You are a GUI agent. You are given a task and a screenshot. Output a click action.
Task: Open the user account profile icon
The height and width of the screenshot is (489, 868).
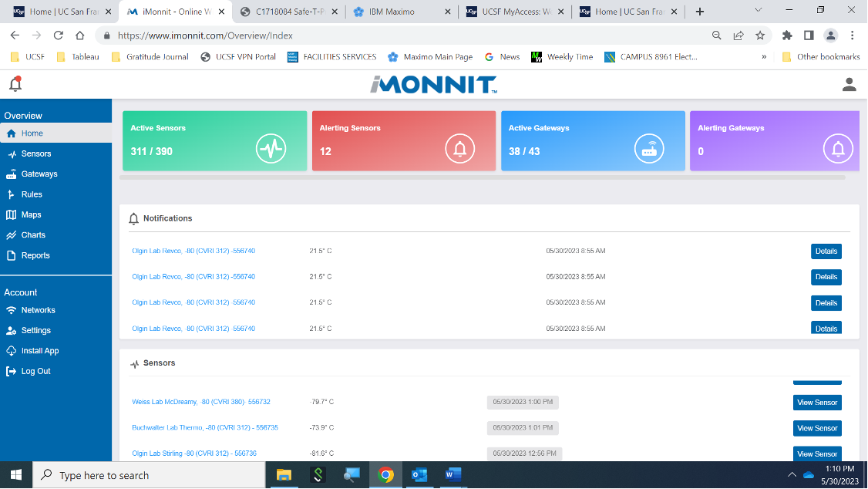(849, 84)
